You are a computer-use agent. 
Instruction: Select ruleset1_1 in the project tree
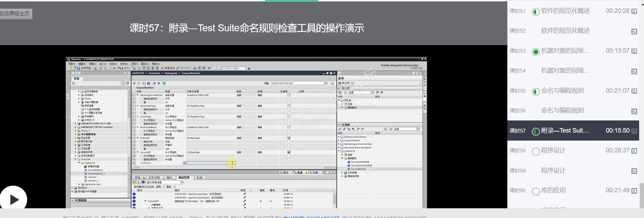[93, 181]
